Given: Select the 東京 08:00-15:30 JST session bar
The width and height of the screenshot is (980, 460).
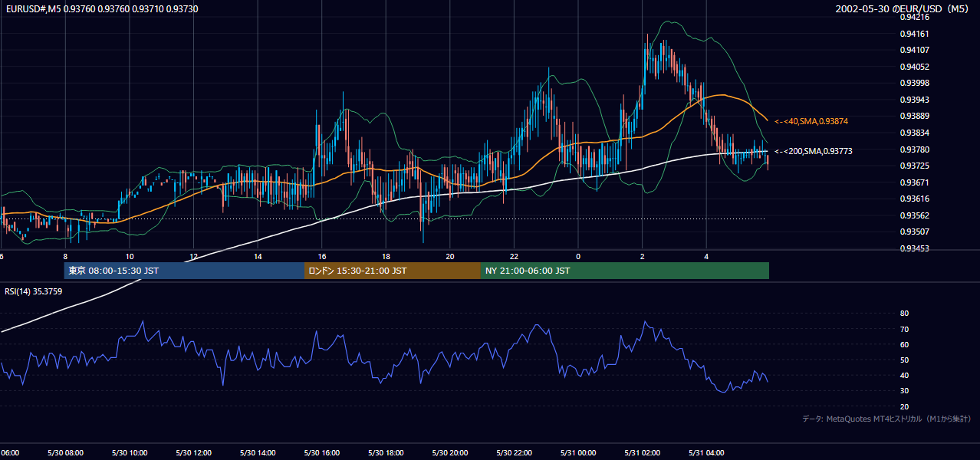Looking at the screenshot, I should [x=184, y=271].
